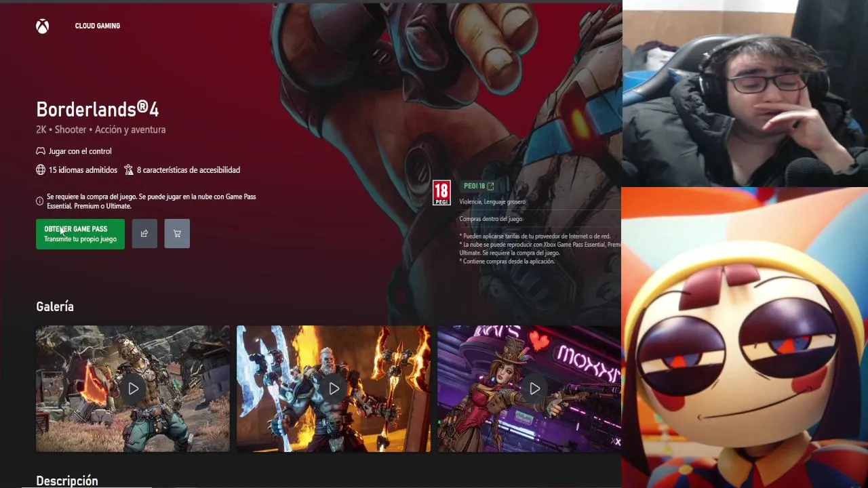868x488 pixels.
Task: Open the PEGI 18 rating link
Action: (x=479, y=186)
